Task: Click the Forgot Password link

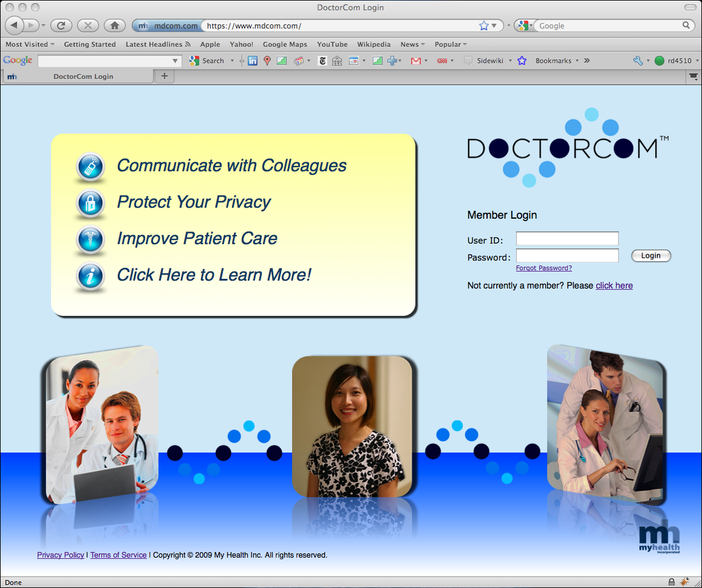Action: tap(544, 268)
